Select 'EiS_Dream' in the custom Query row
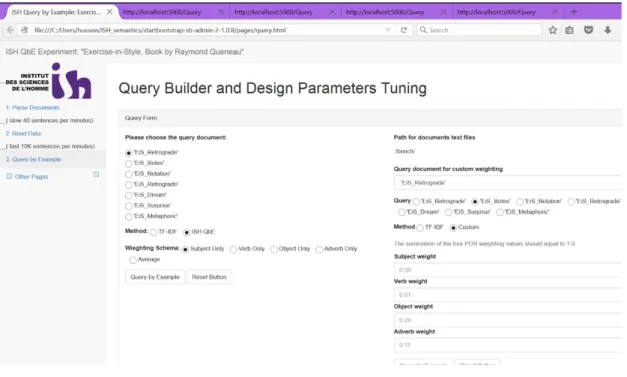 click(401, 212)
